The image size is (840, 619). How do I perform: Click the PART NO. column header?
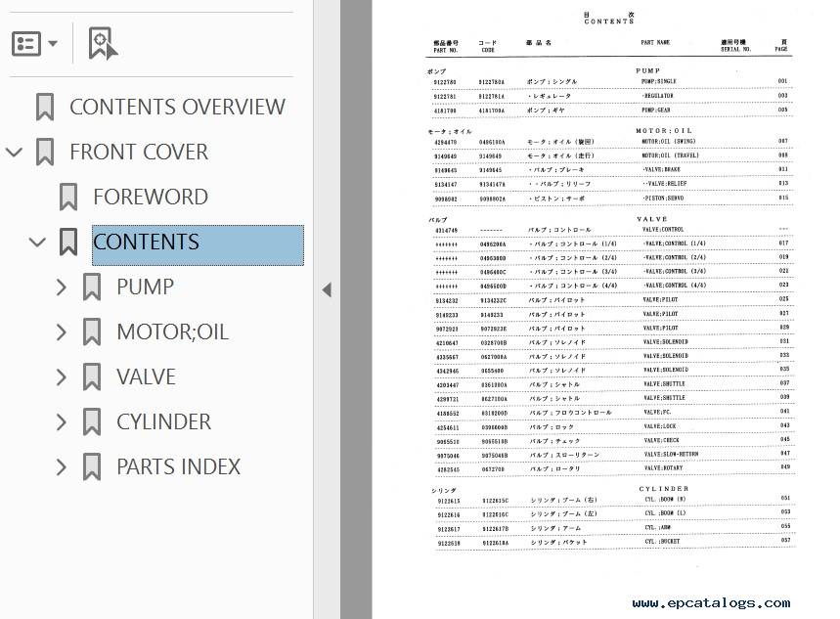click(445, 51)
